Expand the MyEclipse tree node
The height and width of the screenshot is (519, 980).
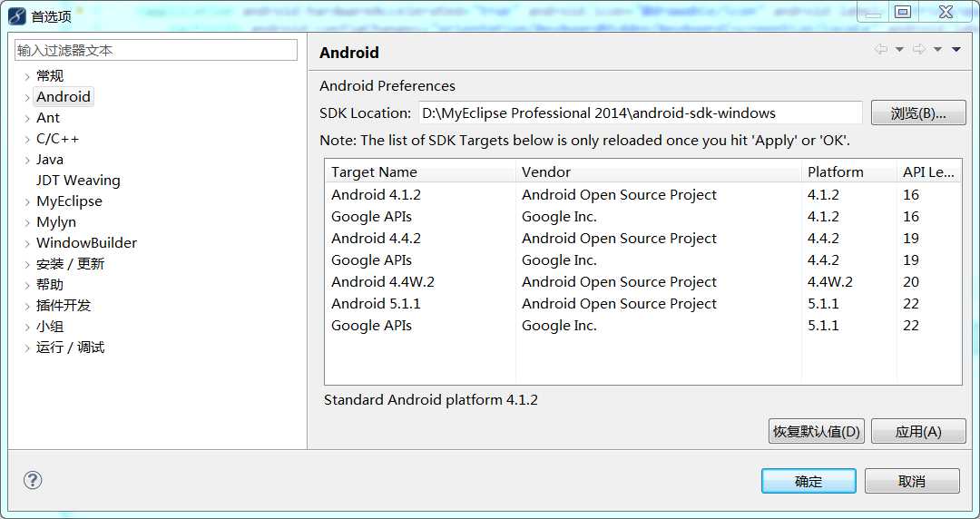[27, 201]
